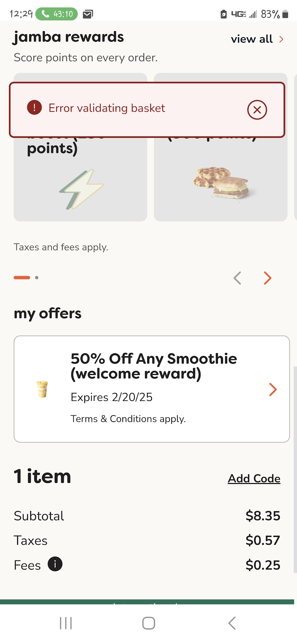Viewport: 297px width, 644px height.
Task: Open view all jamba rewards
Action: click(252, 39)
